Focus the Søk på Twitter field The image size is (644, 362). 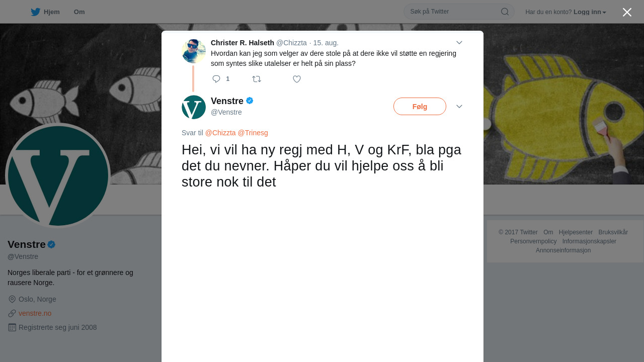click(453, 12)
